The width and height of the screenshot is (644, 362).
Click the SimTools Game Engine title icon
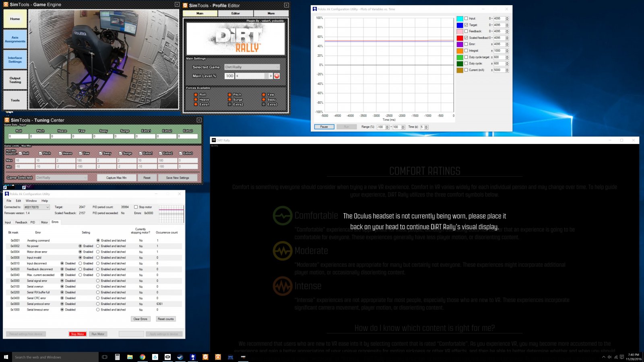click(x=6, y=4)
